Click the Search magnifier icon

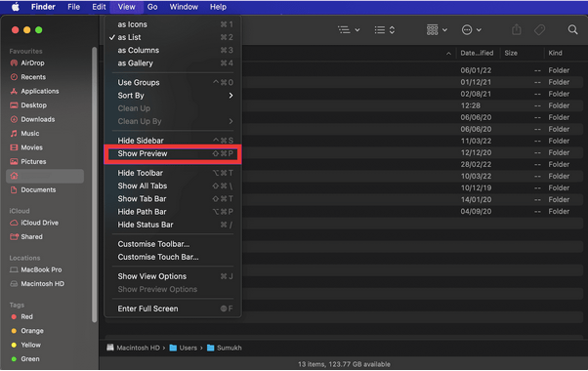pyautogui.click(x=572, y=29)
